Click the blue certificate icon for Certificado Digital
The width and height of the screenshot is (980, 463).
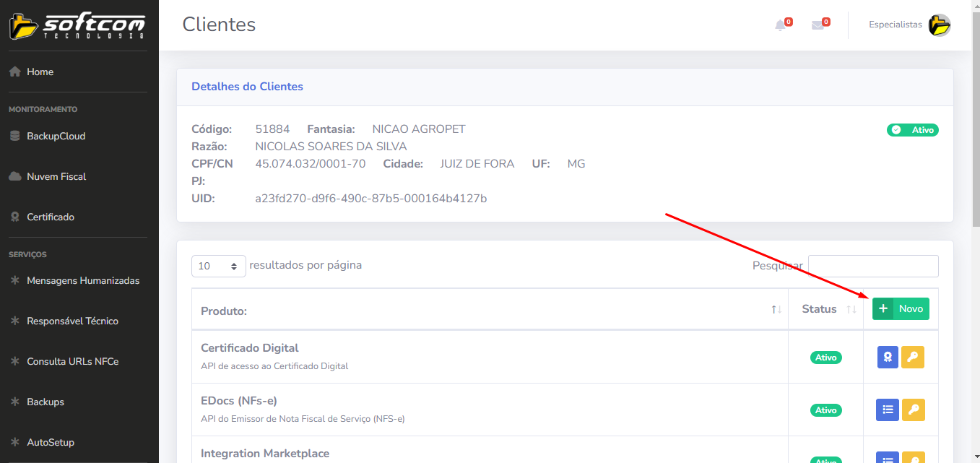tap(888, 357)
